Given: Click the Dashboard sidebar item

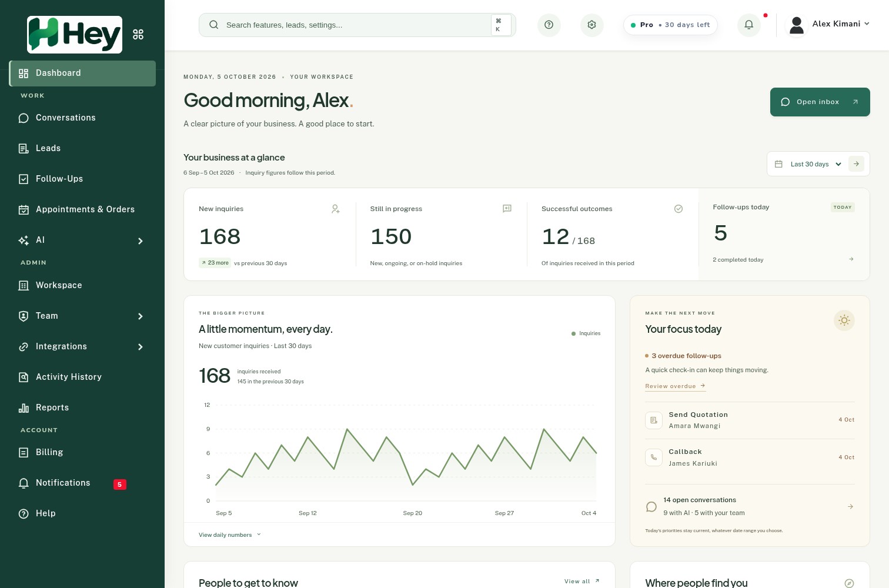Looking at the screenshot, I should point(82,73).
